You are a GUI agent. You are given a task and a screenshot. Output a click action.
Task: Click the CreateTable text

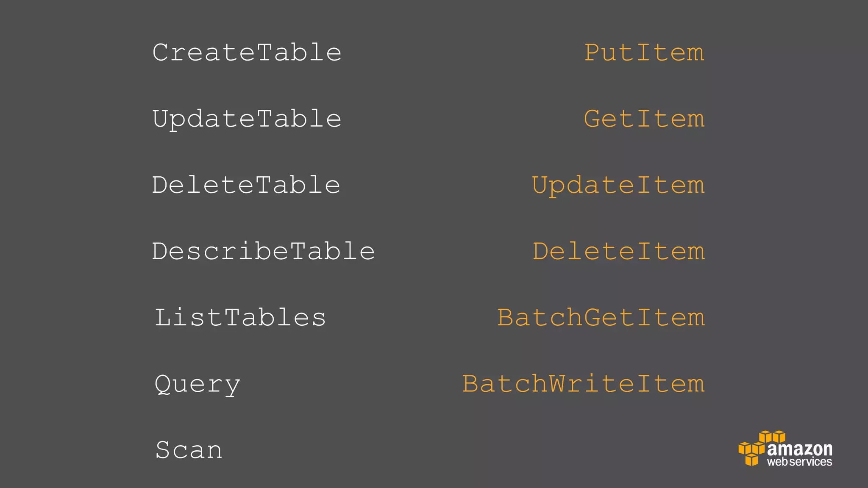pos(247,53)
